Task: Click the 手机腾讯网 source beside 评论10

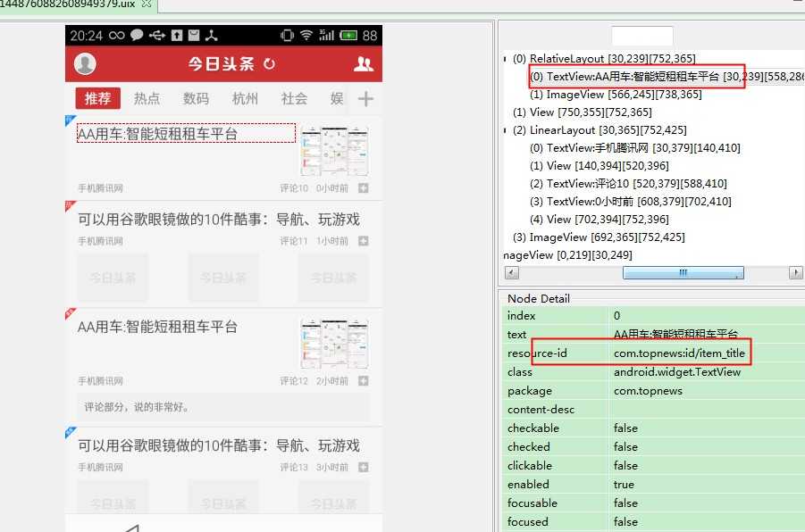Action: click(101, 188)
